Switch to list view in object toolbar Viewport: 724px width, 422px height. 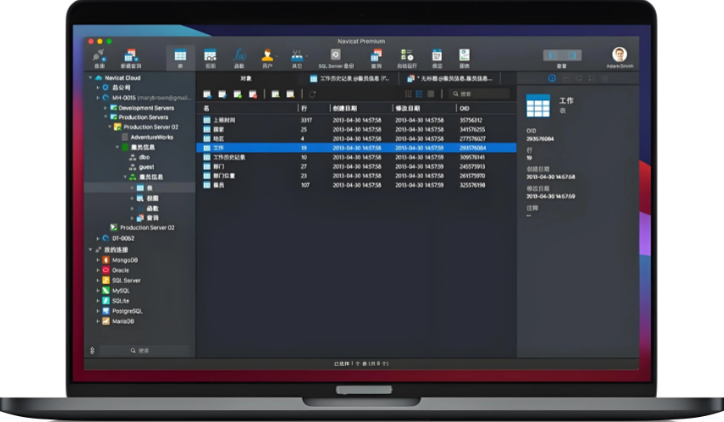pyautogui.click(x=408, y=94)
